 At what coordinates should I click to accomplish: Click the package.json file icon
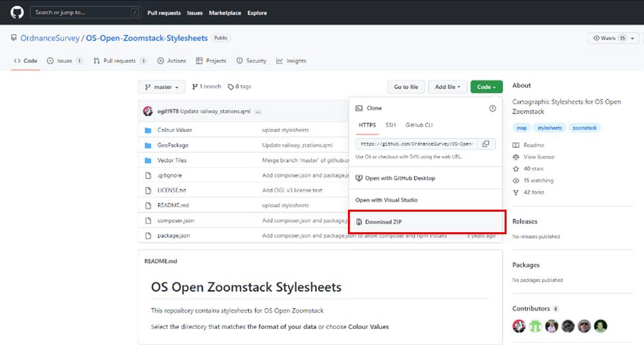(x=148, y=236)
